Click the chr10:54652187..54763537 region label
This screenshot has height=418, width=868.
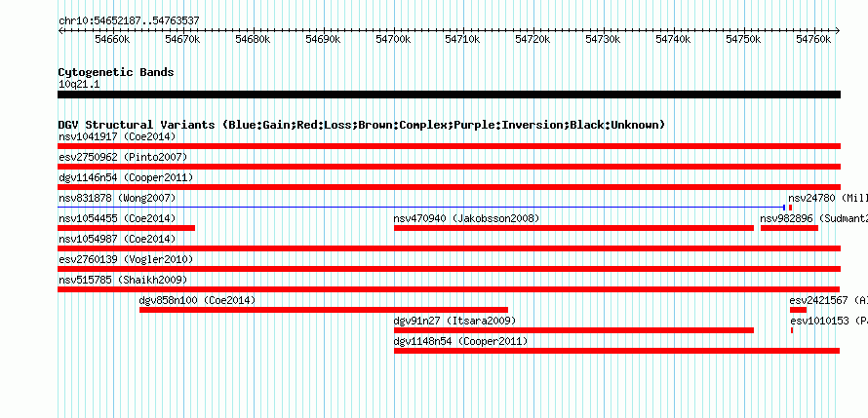pyautogui.click(x=129, y=20)
